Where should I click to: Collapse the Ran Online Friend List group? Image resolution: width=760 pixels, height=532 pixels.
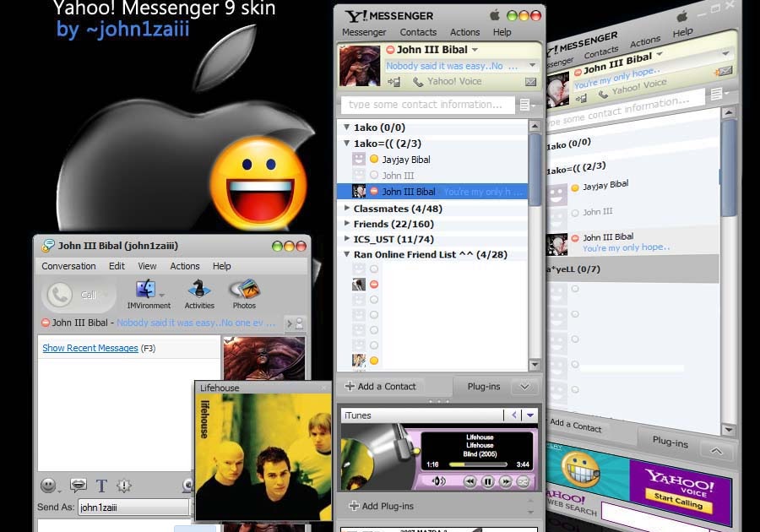coord(346,254)
